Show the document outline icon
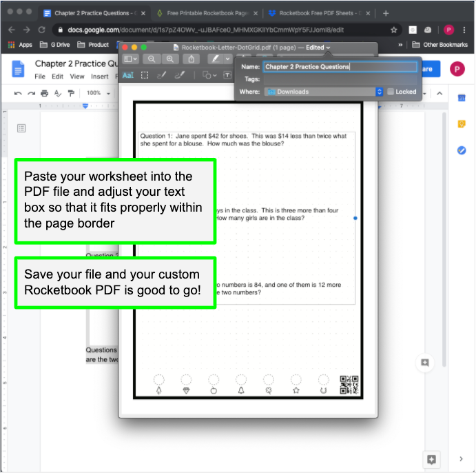The height and width of the screenshot is (473, 476). [x=21, y=128]
